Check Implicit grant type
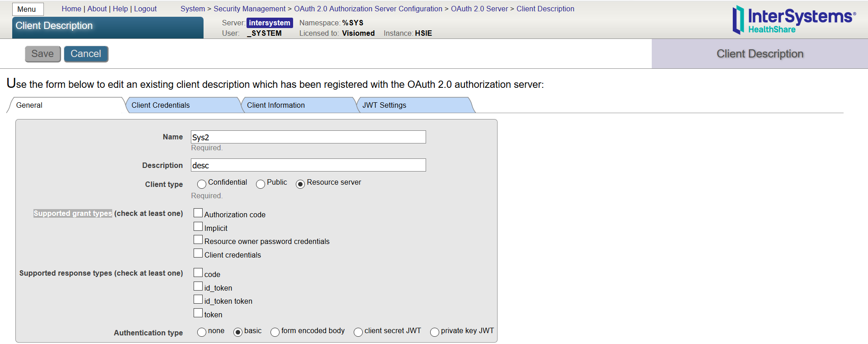This screenshot has height=344, width=868. click(x=198, y=226)
